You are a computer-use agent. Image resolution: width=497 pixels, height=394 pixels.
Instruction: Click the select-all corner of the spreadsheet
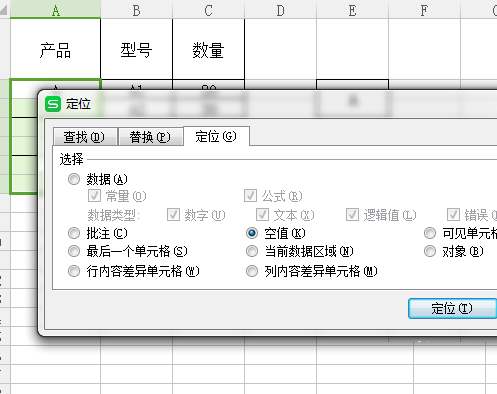5,9
